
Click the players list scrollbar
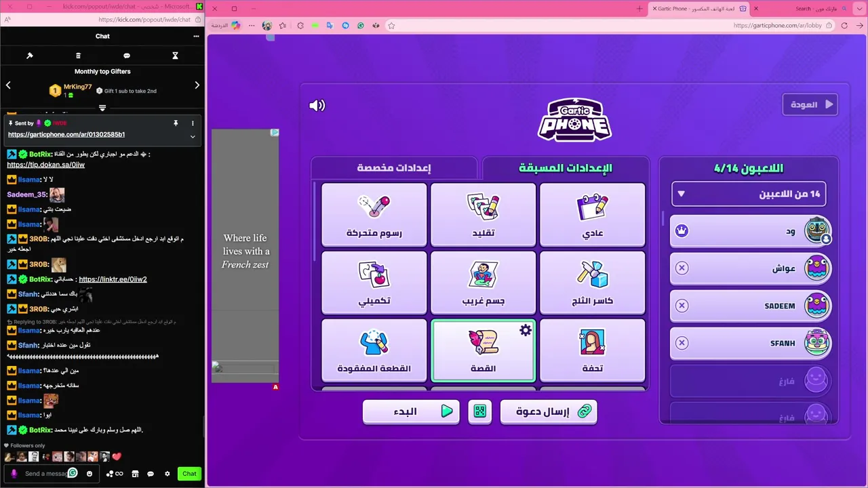tap(664, 218)
